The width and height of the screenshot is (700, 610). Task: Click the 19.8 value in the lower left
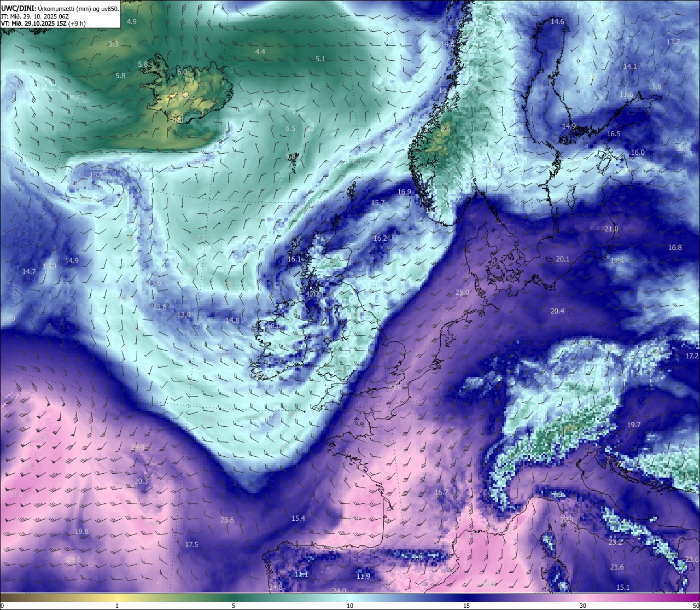(x=82, y=532)
